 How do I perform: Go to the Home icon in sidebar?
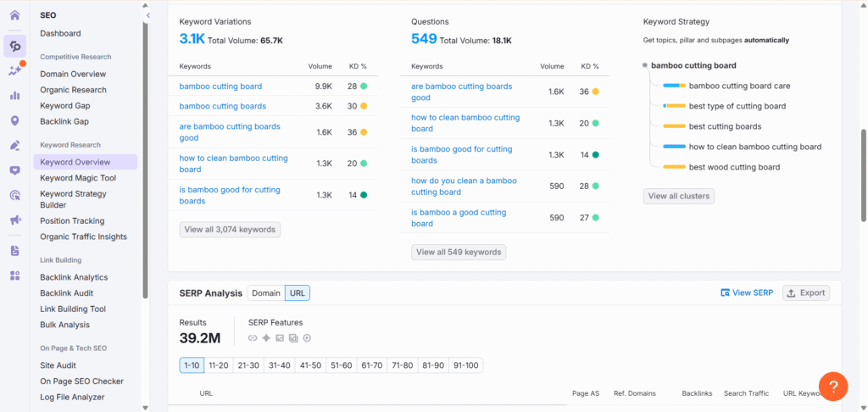pyautogui.click(x=15, y=15)
